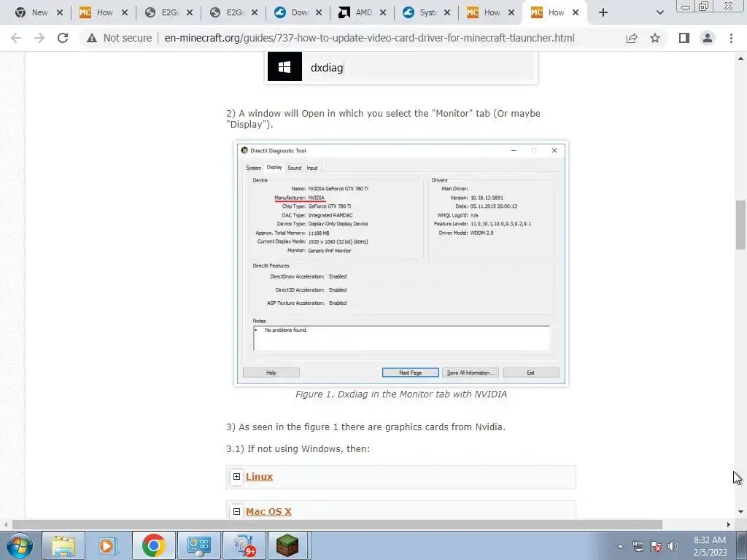
Task: Bookmark this page with the star
Action: (655, 38)
